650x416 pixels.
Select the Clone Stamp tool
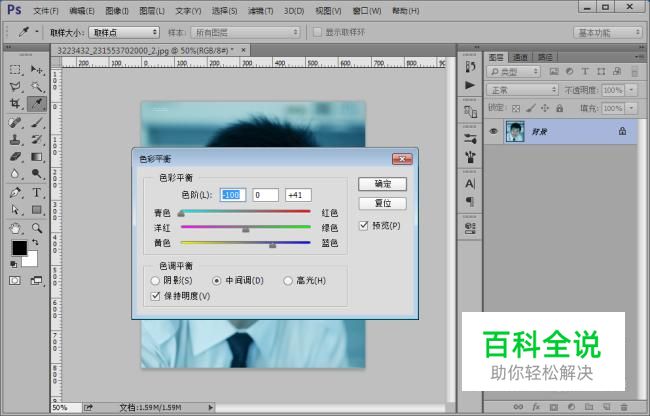[15, 140]
